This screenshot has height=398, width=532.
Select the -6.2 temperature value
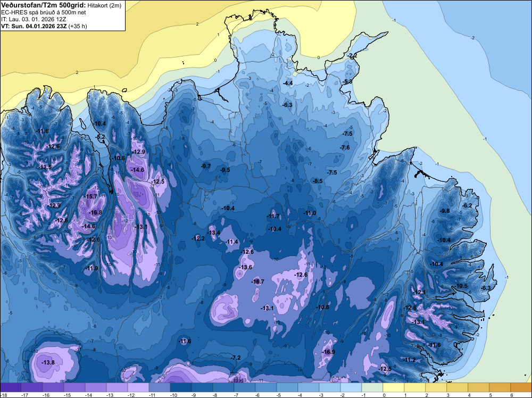(468, 205)
